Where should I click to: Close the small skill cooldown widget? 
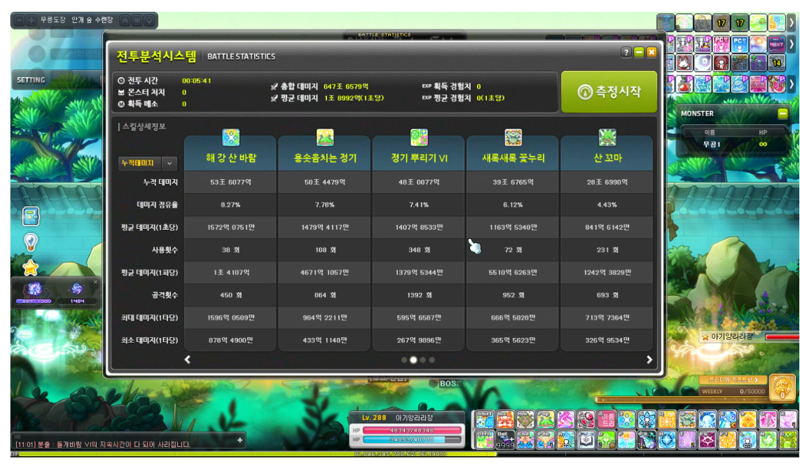click(95, 282)
